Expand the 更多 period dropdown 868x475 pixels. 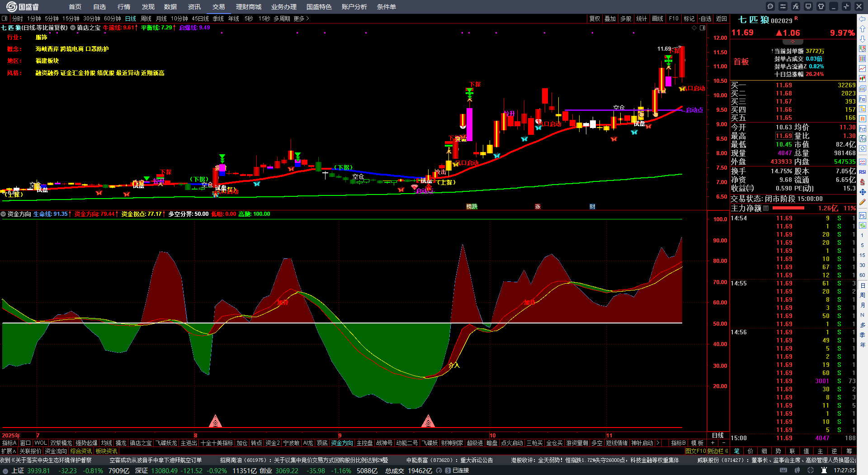pyautogui.click(x=301, y=19)
